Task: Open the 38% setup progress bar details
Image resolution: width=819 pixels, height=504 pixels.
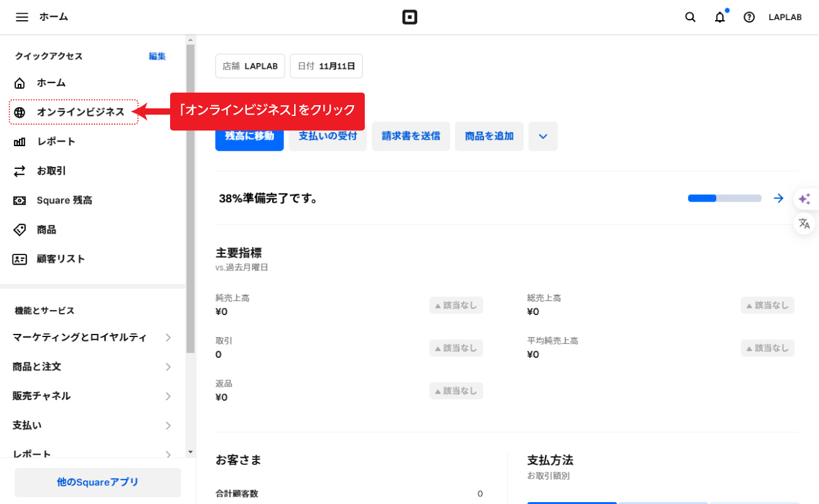Action: [x=724, y=198]
